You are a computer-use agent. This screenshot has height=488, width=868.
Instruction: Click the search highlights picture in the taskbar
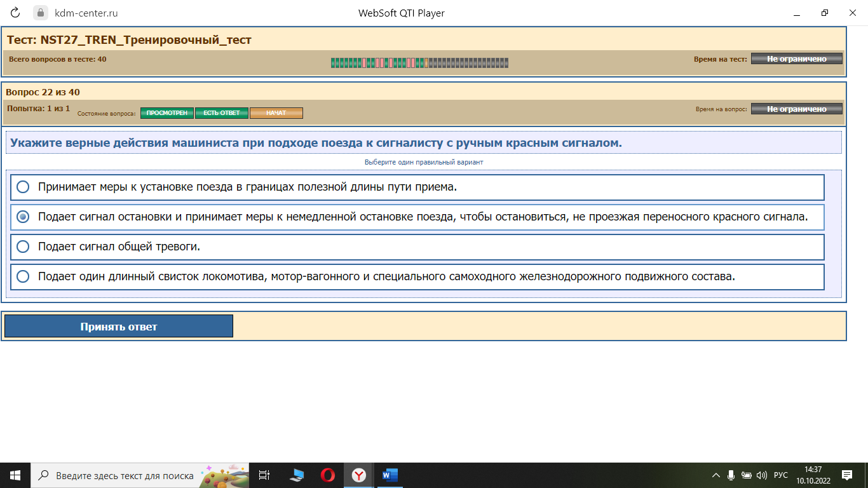[x=224, y=475]
